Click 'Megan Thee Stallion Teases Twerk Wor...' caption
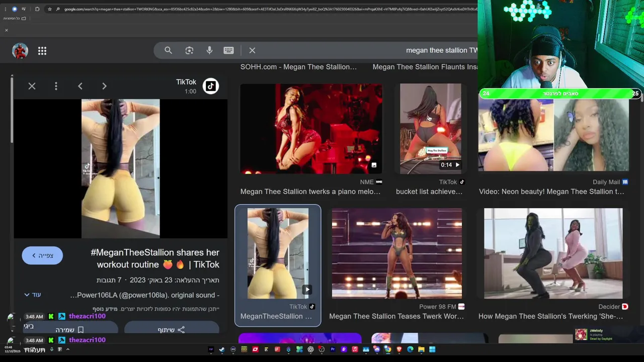This screenshot has height=362, width=644. pyautogui.click(x=396, y=316)
